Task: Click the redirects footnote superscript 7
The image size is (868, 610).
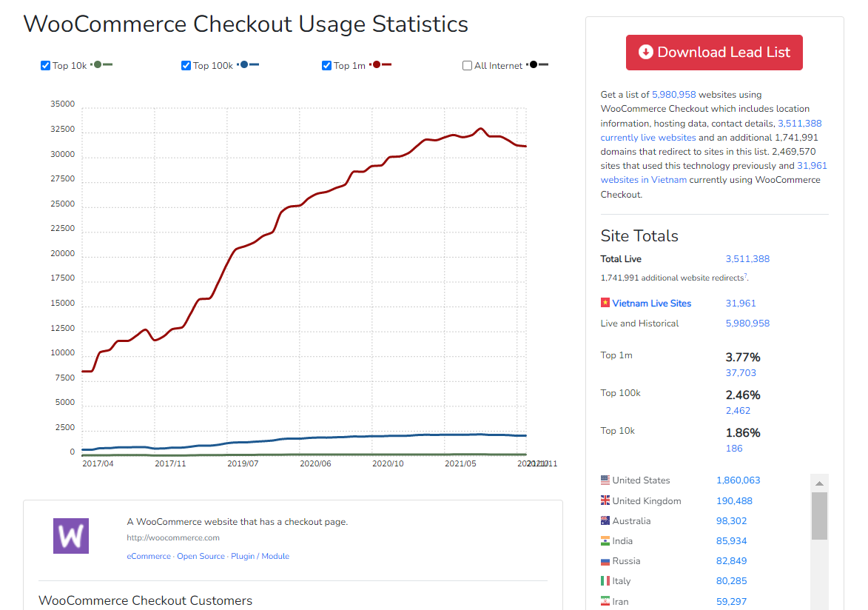Action: tap(746, 275)
